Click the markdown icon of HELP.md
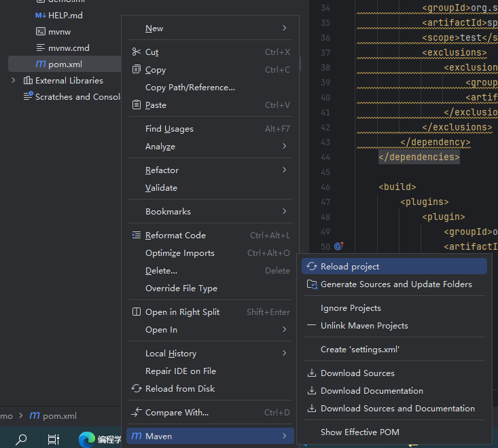 click(40, 15)
